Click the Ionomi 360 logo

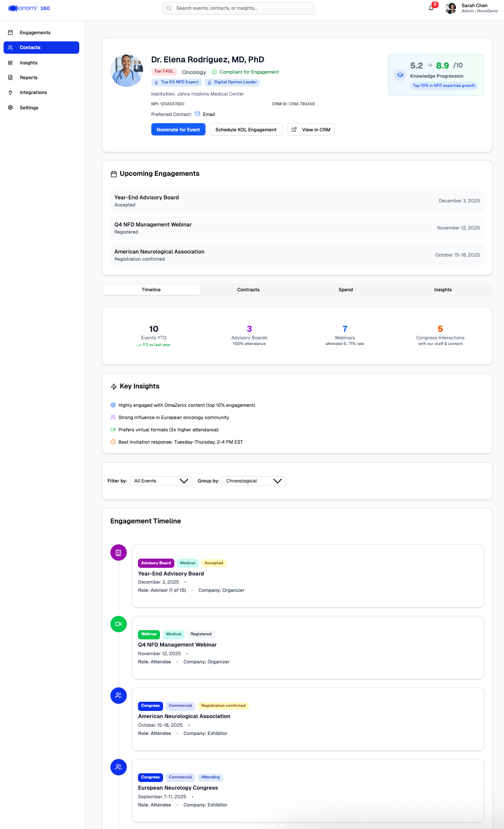pyautogui.click(x=29, y=8)
